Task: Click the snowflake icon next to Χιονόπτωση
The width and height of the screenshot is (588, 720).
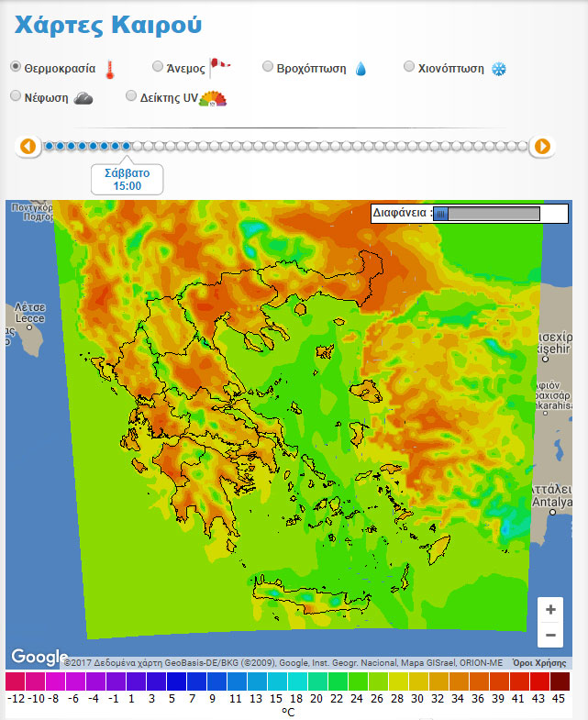Action: (x=499, y=69)
